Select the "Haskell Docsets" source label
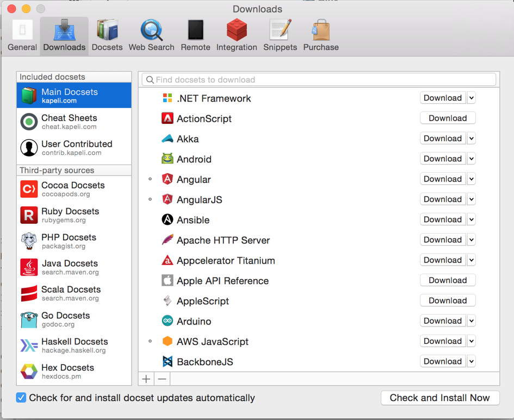This screenshot has width=514, height=420. 75,341
